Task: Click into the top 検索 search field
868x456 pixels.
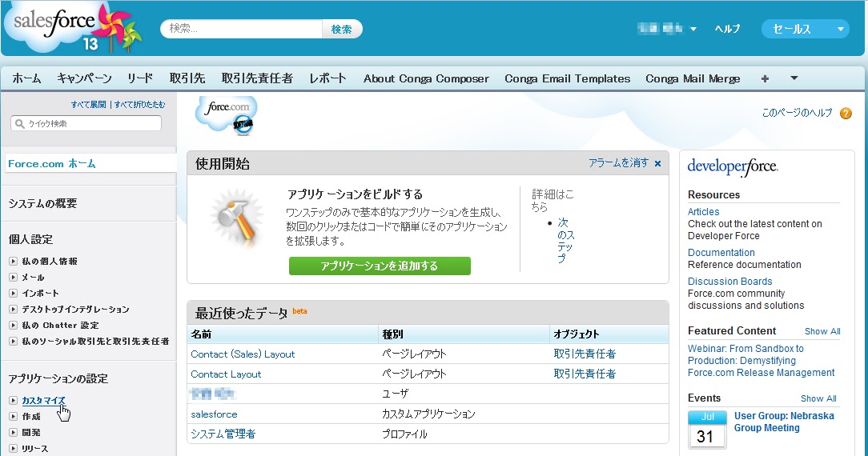Action: (242, 29)
